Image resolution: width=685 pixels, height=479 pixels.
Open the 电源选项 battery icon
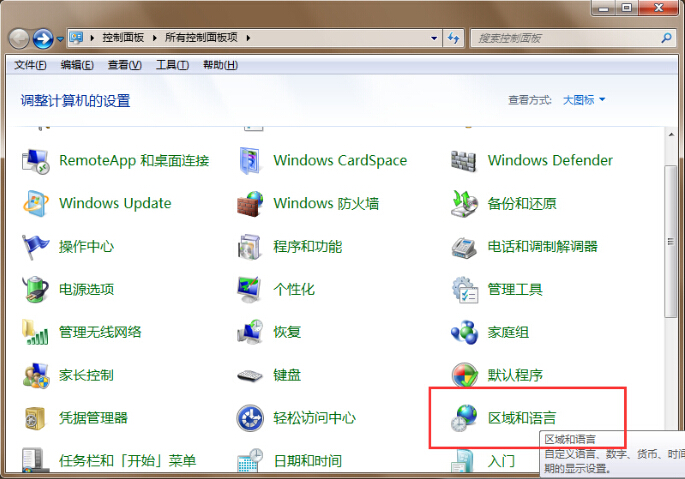coord(36,289)
